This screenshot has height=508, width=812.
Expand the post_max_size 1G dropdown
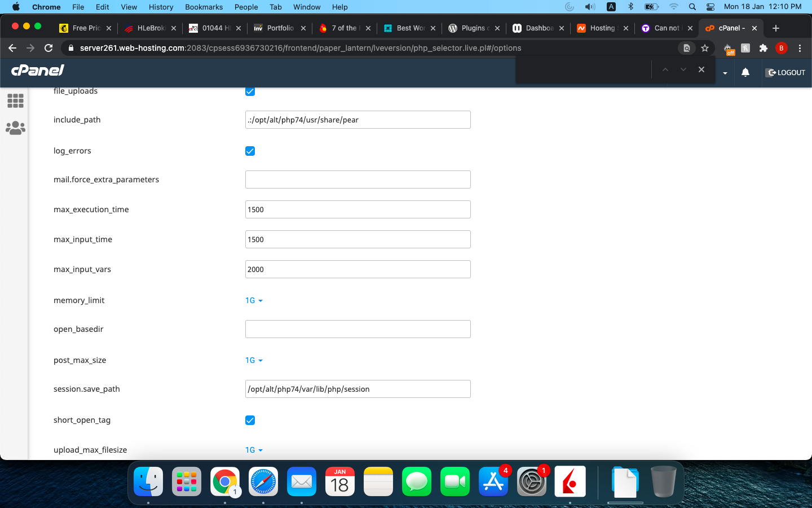254,360
